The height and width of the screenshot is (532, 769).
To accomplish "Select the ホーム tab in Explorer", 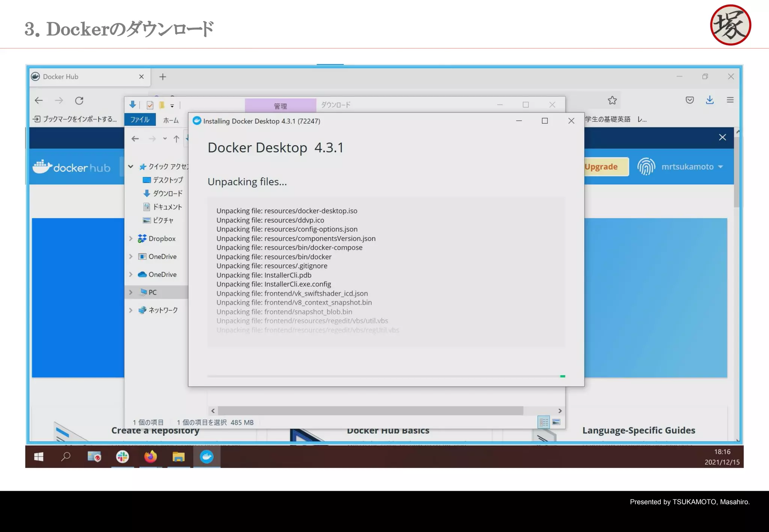I will [x=171, y=120].
